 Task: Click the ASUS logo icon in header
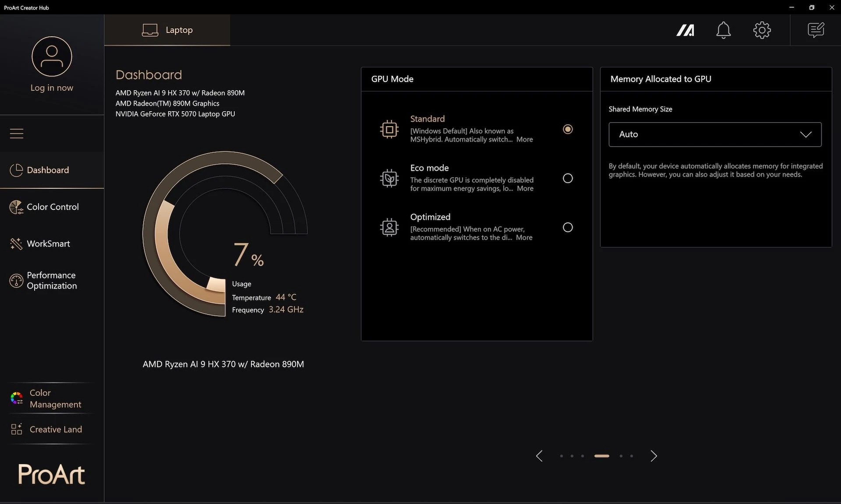685,30
